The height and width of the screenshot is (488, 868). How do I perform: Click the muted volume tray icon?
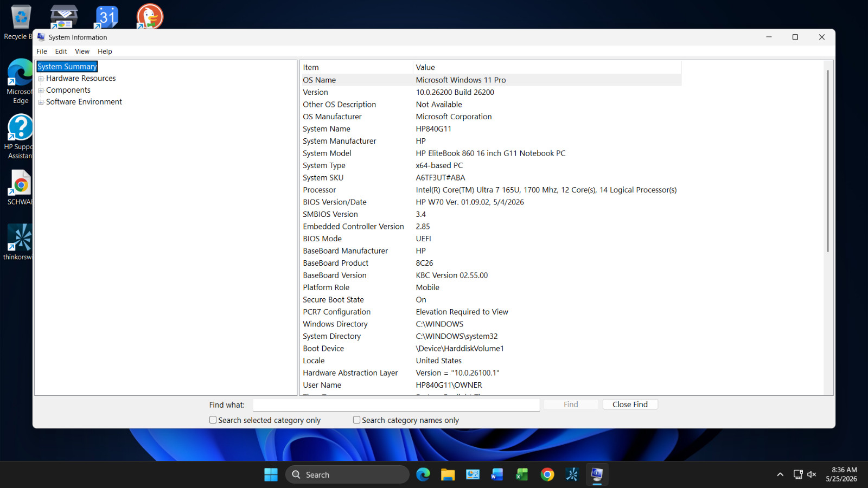coord(812,474)
